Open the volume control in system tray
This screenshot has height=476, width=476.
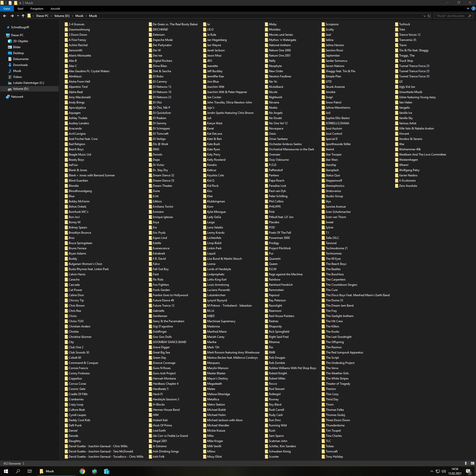click(444, 471)
